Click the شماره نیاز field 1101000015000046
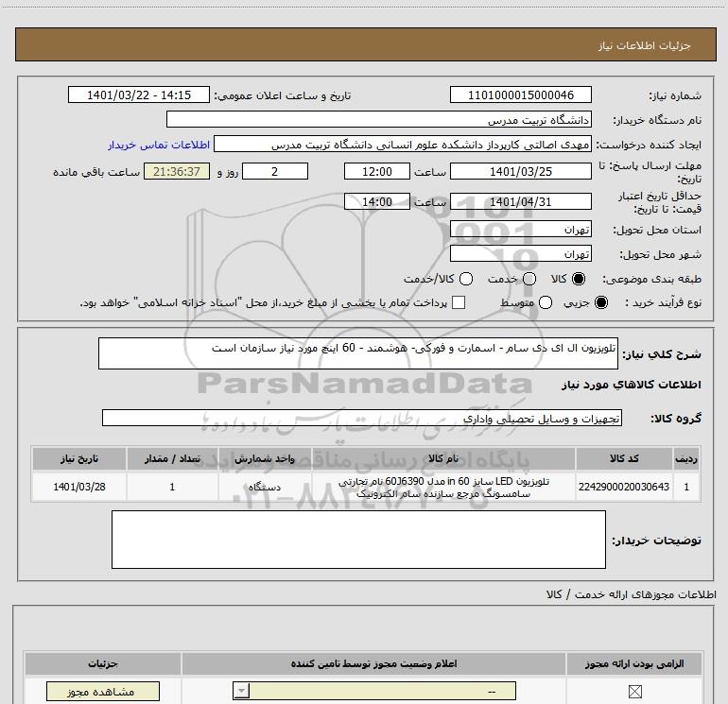Screen dimensions: 728x704 [520, 94]
